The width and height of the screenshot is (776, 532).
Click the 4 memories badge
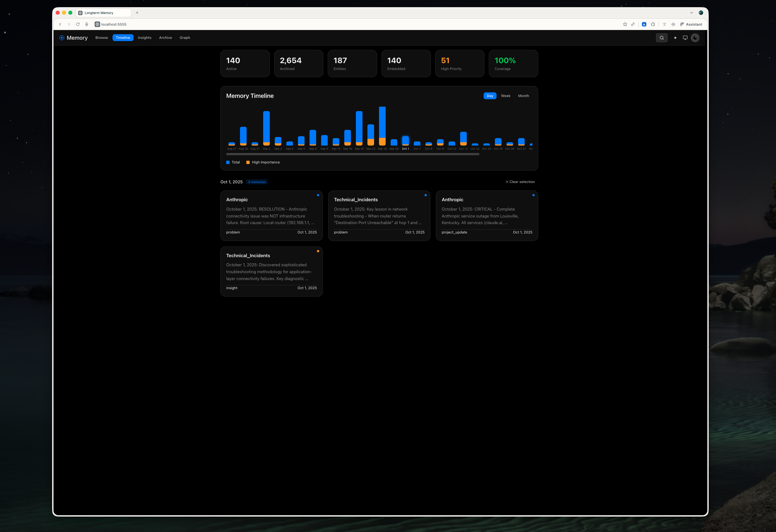(257, 182)
